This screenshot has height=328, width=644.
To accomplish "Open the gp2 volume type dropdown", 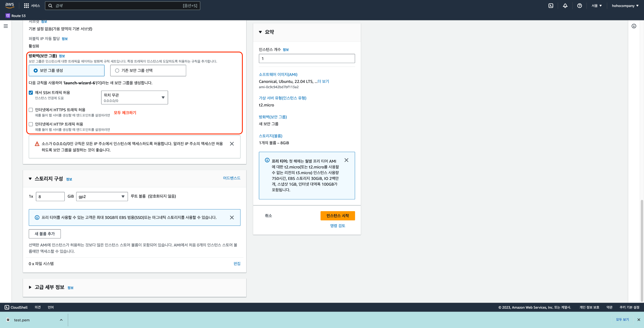I will [x=102, y=196].
